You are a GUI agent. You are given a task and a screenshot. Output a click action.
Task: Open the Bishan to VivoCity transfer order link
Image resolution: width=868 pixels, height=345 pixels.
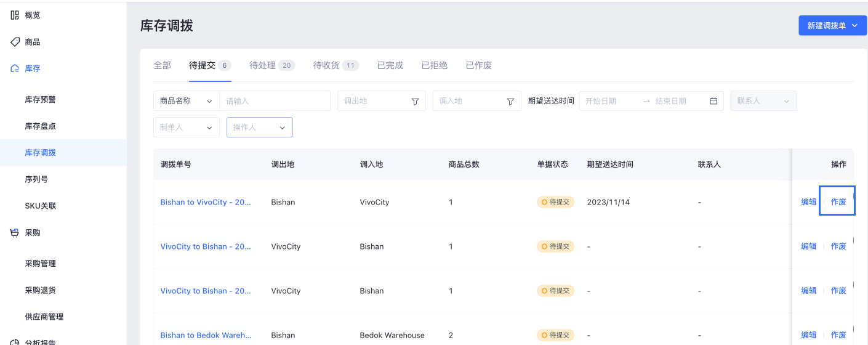(206, 202)
